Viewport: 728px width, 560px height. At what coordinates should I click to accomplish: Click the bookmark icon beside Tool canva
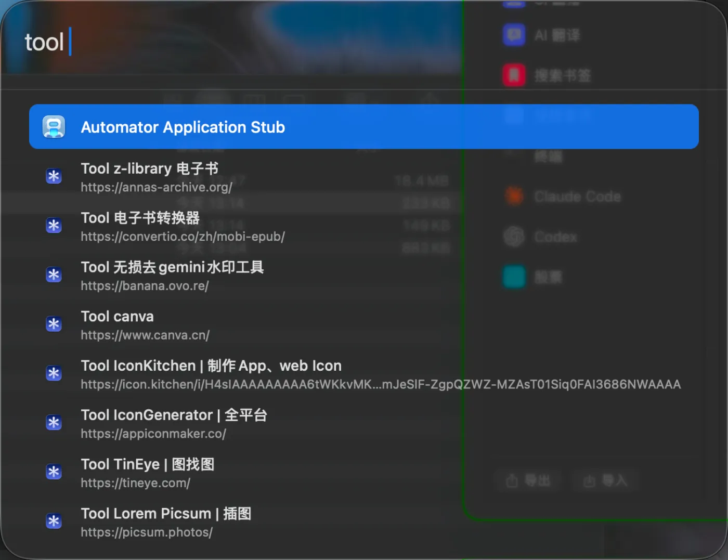(x=54, y=324)
